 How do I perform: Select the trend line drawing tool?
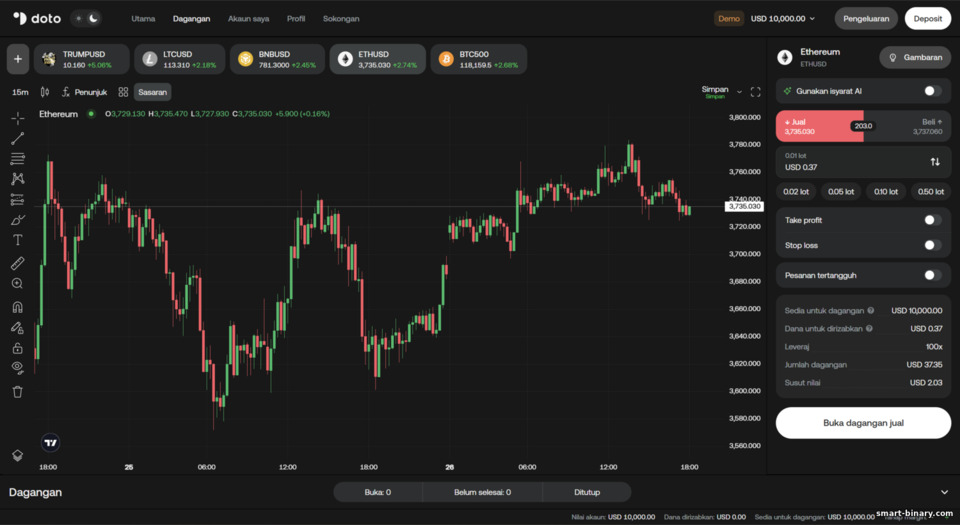[x=18, y=138]
